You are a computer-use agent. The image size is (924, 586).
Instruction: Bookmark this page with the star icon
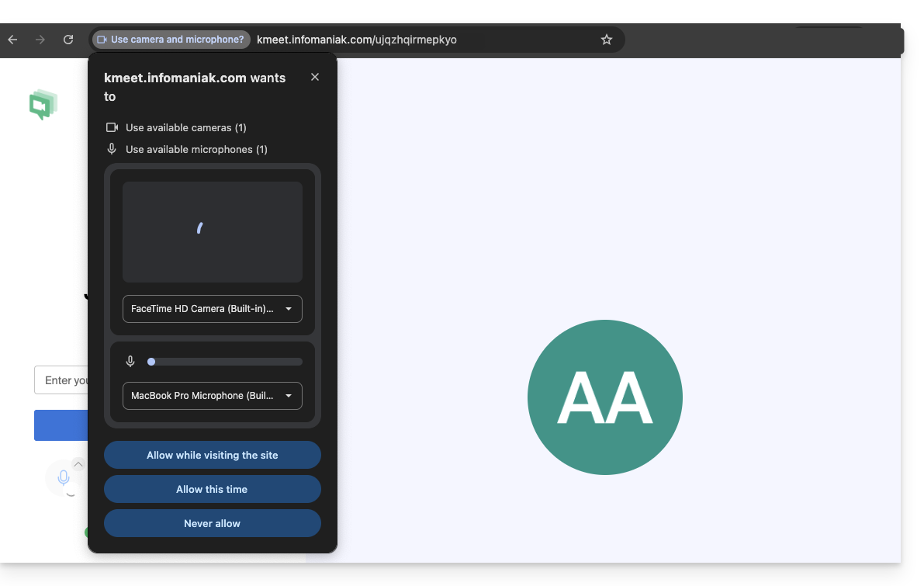pyautogui.click(x=607, y=40)
